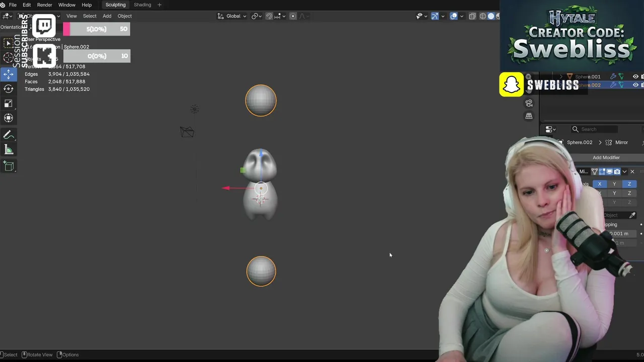This screenshot has height=362, width=644.
Task: Open the Window menu
Action: (67, 5)
